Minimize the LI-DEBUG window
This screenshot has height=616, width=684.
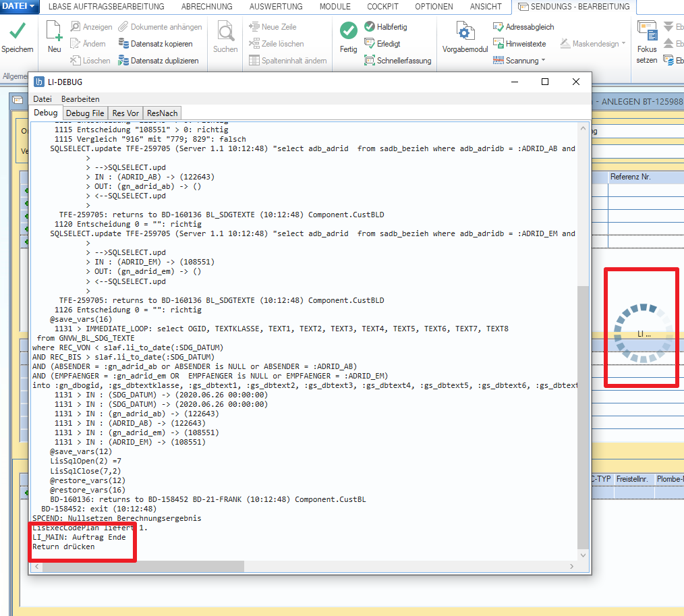[x=515, y=82]
